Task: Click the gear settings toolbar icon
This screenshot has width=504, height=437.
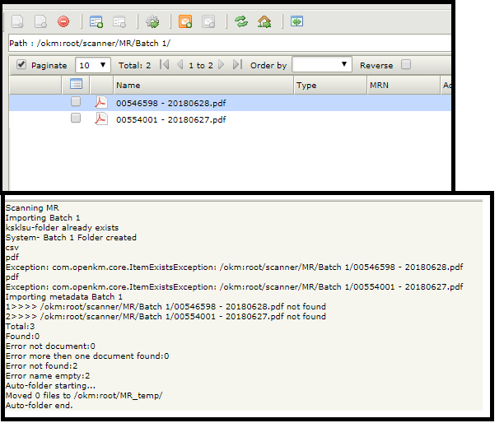Action: point(152,21)
